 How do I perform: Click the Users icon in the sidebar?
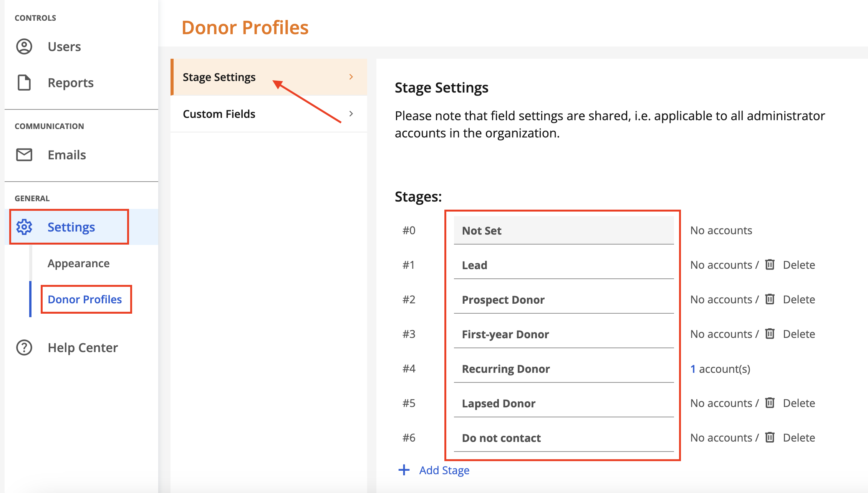point(24,46)
